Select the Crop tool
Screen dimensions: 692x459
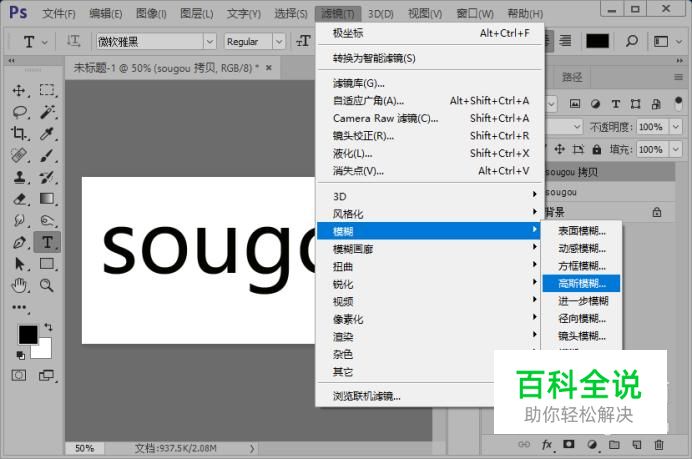pos(19,133)
